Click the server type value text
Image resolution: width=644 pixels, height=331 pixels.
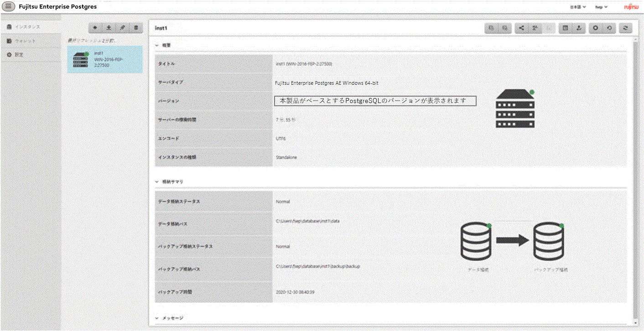pyautogui.click(x=327, y=83)
